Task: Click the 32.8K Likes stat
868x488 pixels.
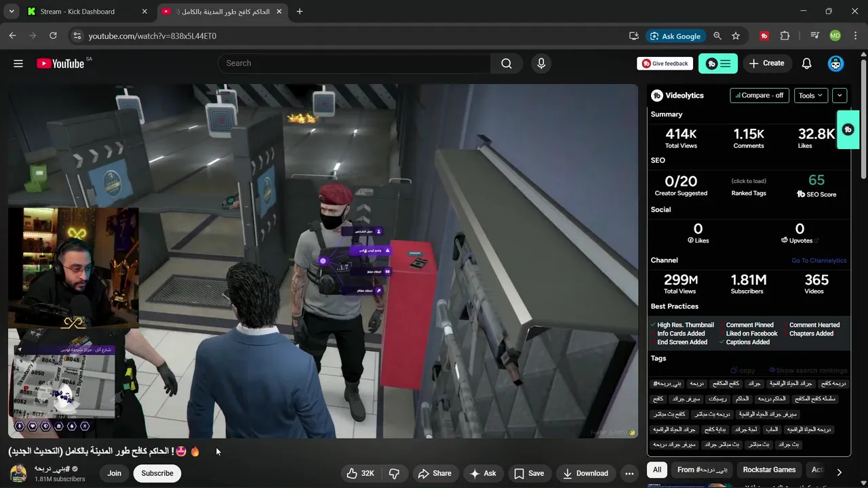Action: click(x=816, y=138)
